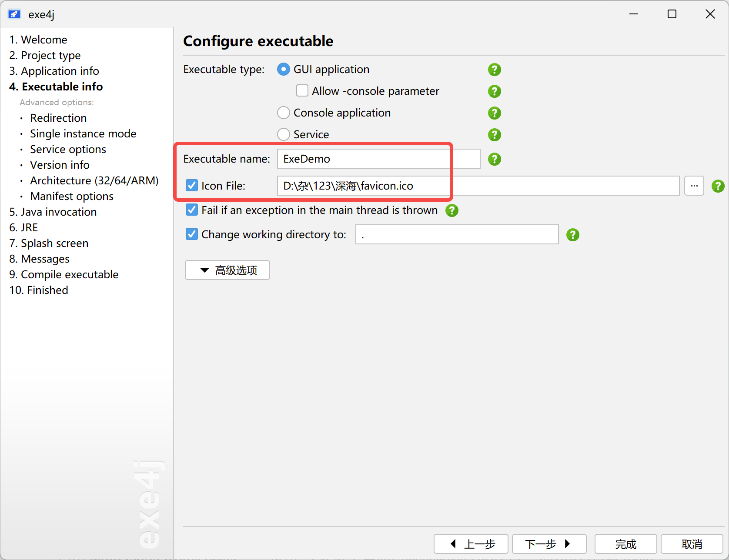Viewport: 729px width, 560px height.
Task: Go to the Version info section
Action: [60, 165]
